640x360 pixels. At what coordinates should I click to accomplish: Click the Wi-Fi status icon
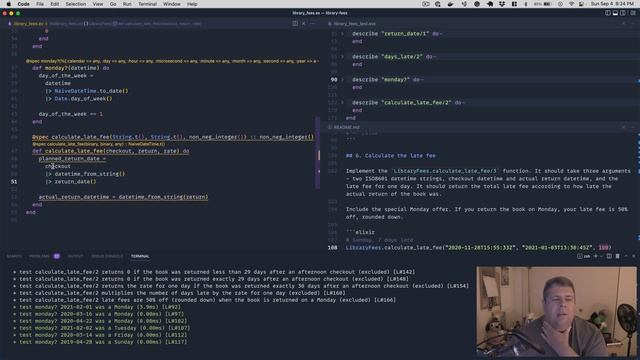point(571,4)
